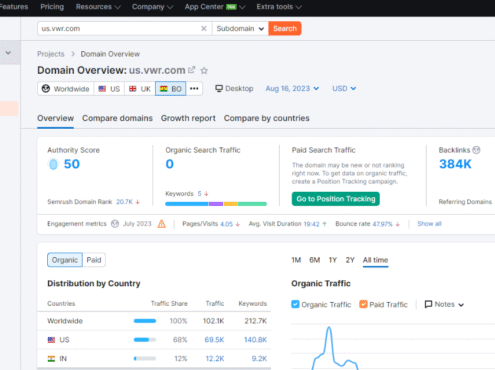Open the Subdomain dropdown
The width and height of the screenshot is (495, 370).
[x=240, y=29]
